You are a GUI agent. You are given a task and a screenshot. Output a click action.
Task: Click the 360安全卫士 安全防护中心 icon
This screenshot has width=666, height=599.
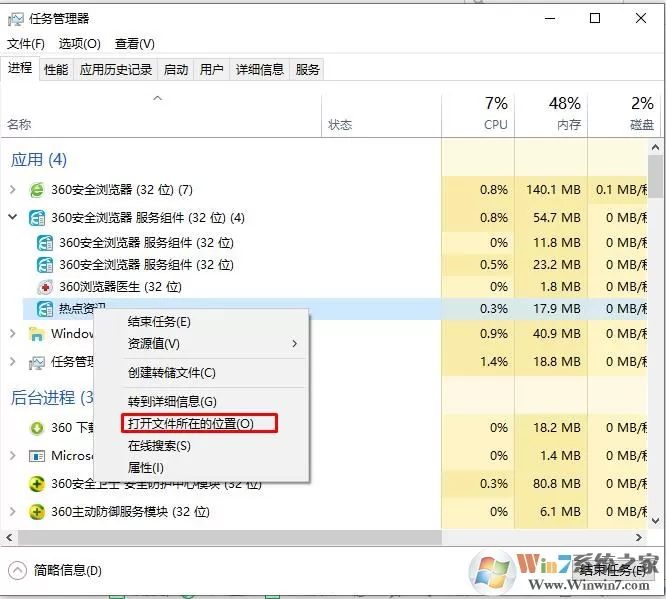pos(37,484)
